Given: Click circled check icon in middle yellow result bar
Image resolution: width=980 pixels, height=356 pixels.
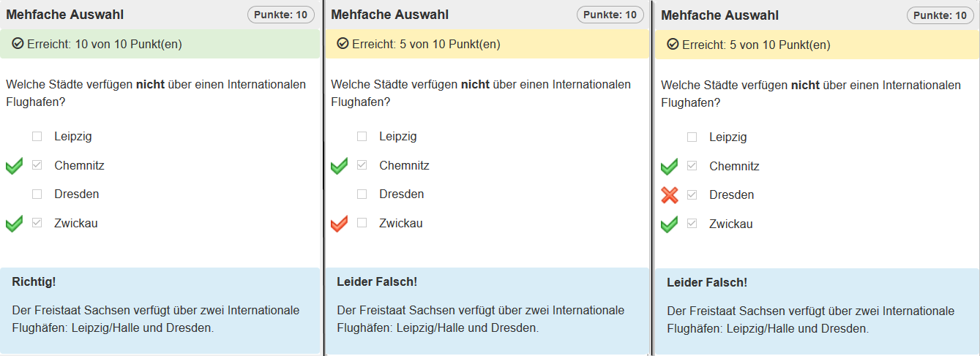Looking at the screenshot, I should point(343,44).
